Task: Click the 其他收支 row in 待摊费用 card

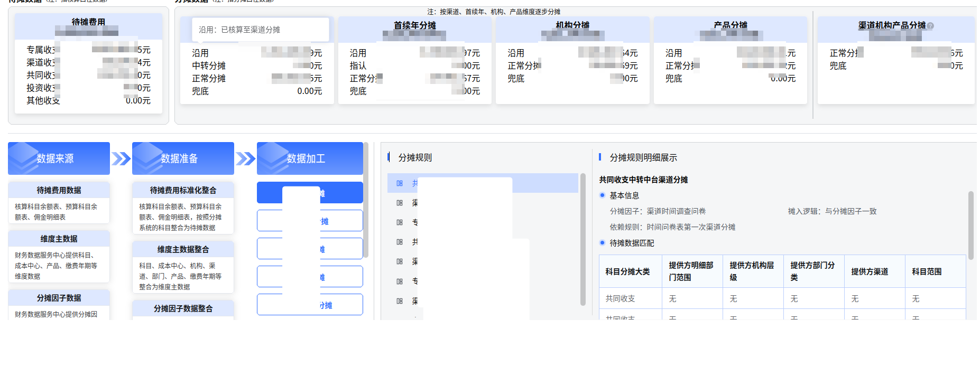Action: point(89,100)
